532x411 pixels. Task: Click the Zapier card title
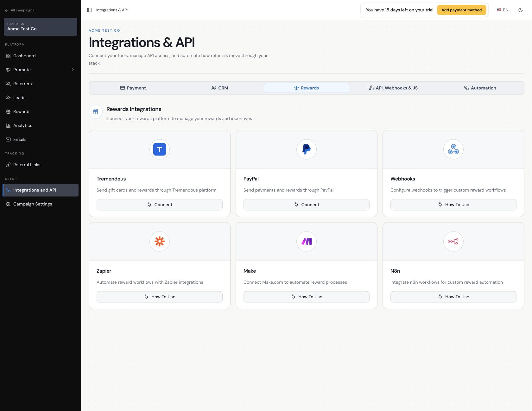[x=104, y=271]
